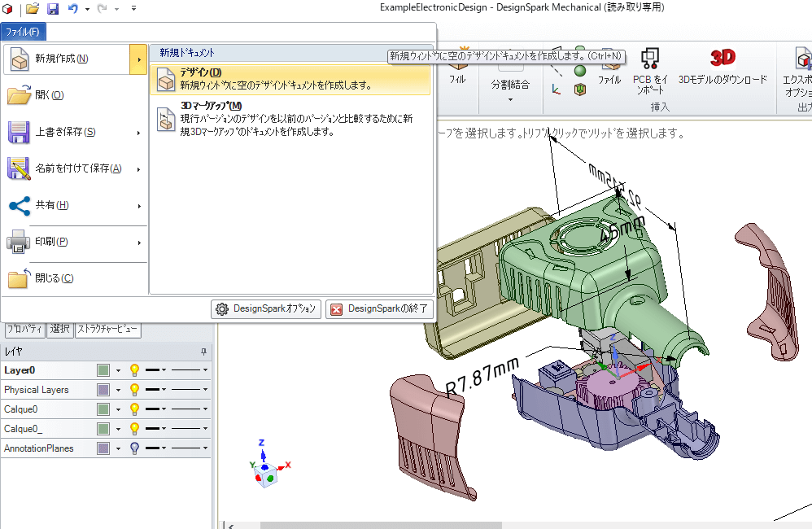Viewport: 812px width, 529px height.
Task: Choose デザイン(D) new document option
Action: [x=290, y=79]
